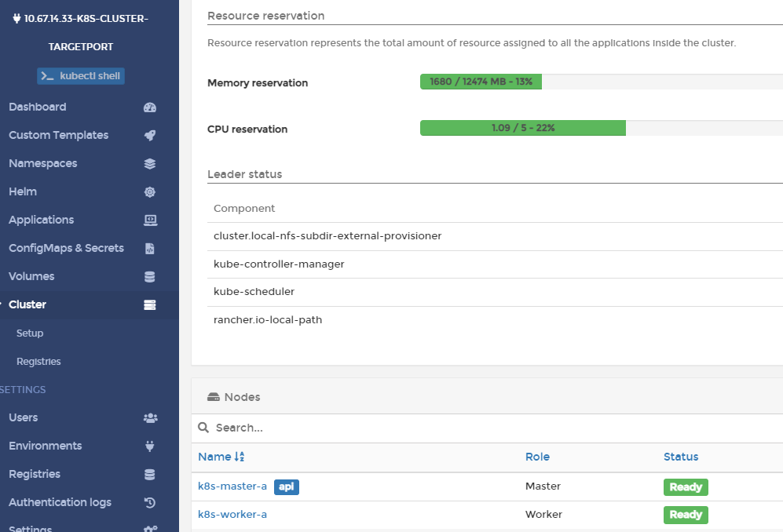The width and height of the screenshot is (783, 532).
Task: Click the Custom Templates rocket icon
Action: pos(150,136)
